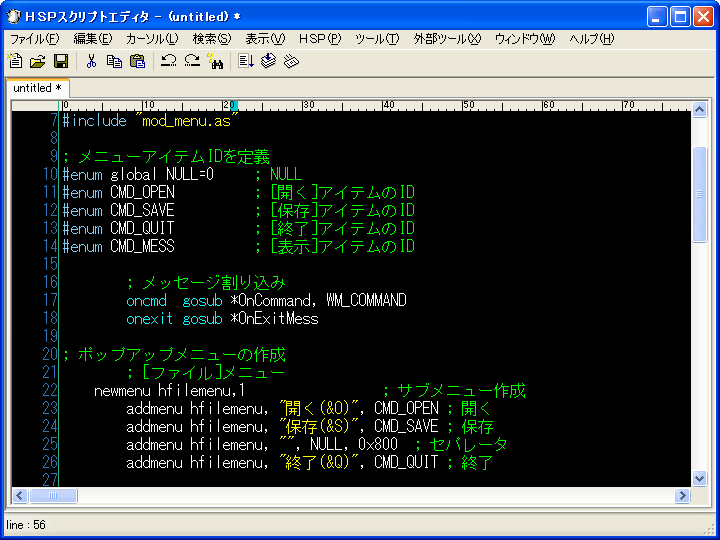The height and width of the screenshot is (540, 720).
Task: Click the セパレータ comment
Action: click(468, 445)
